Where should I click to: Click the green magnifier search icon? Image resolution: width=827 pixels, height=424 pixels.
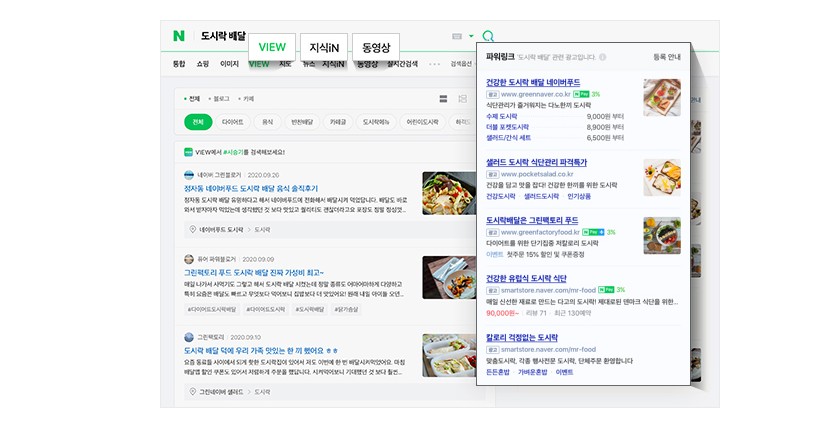point(488,36)
